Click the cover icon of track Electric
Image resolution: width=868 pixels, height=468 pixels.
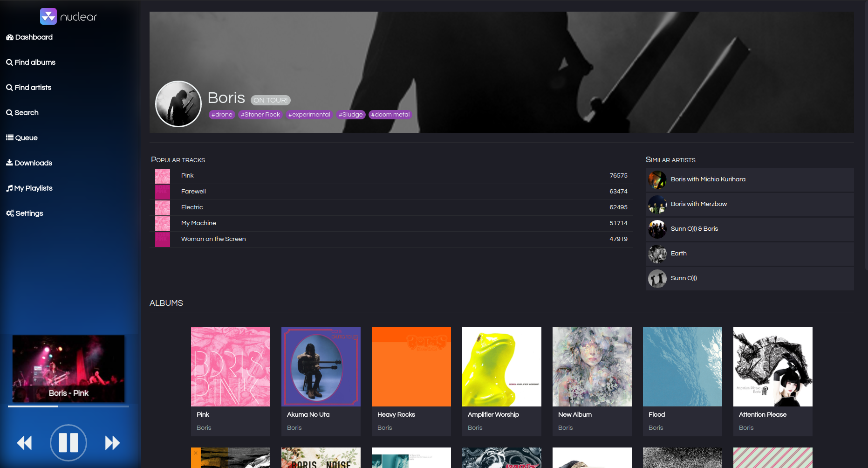(163, 208)
